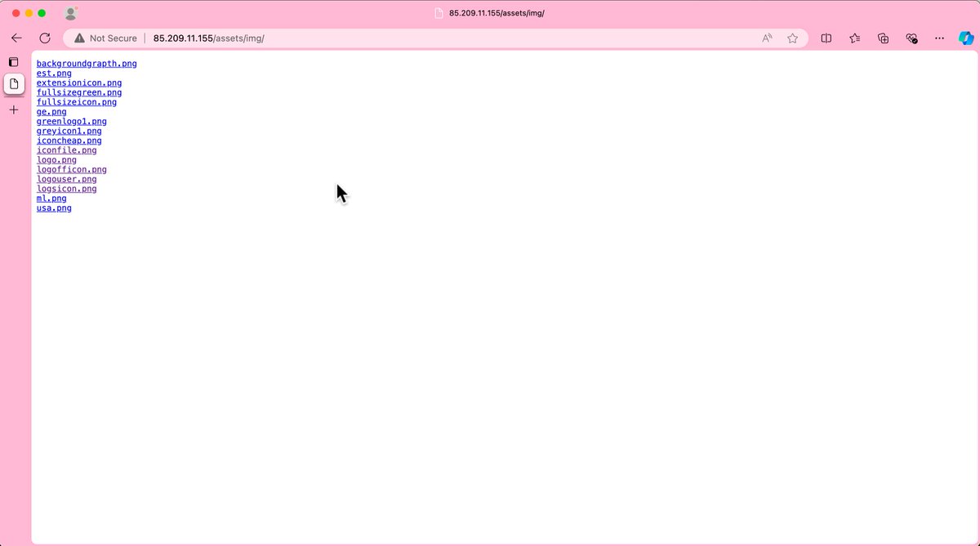Open greenlogo1.png link
The width and height of the screenshot is (980, 546).
(72, 122)
